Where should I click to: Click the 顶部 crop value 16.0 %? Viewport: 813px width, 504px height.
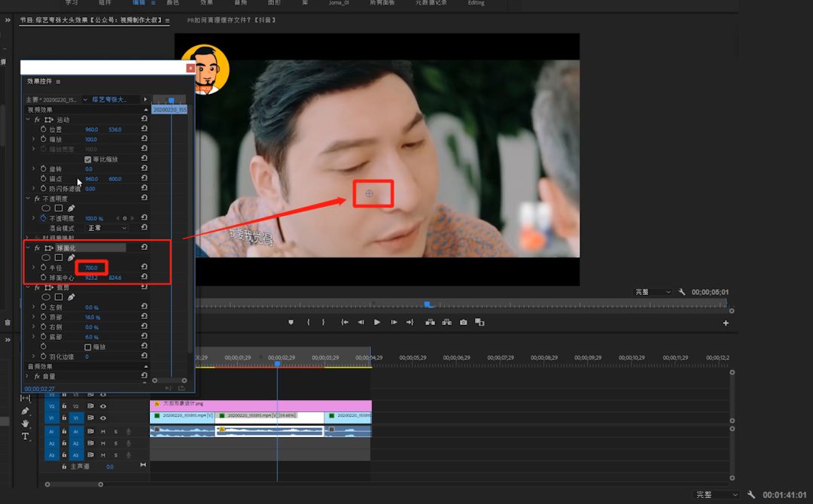click(93, 317)
